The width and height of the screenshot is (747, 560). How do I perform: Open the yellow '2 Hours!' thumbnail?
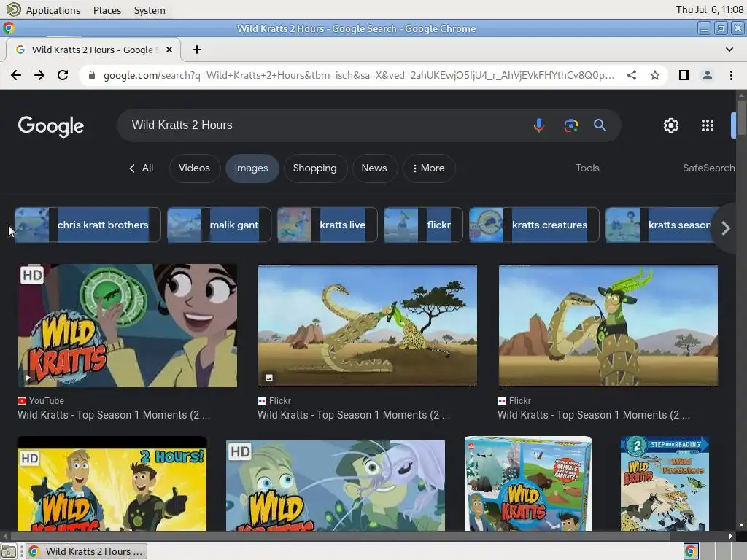(x=112, y=483)
